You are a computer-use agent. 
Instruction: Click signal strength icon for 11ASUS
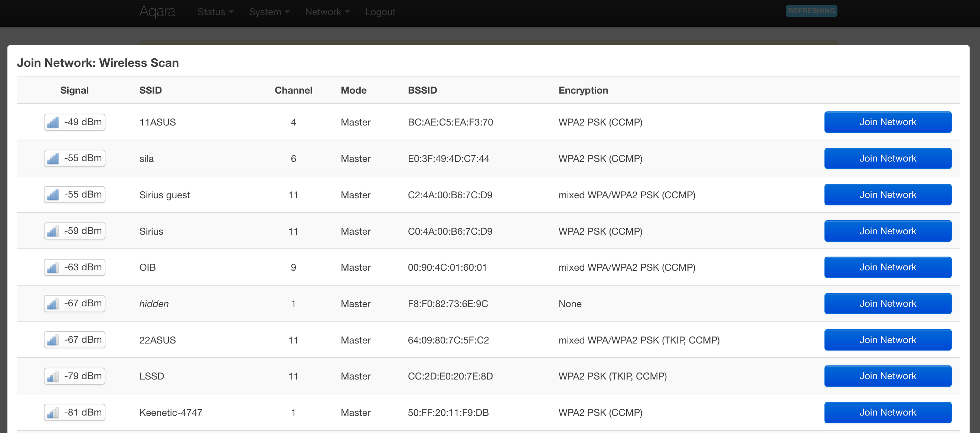point(53,123)
